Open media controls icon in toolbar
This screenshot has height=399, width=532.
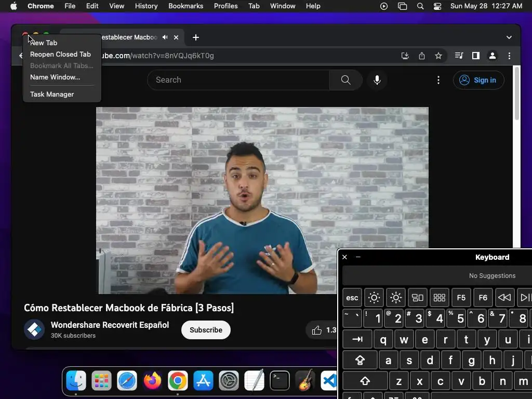(459, 56)
